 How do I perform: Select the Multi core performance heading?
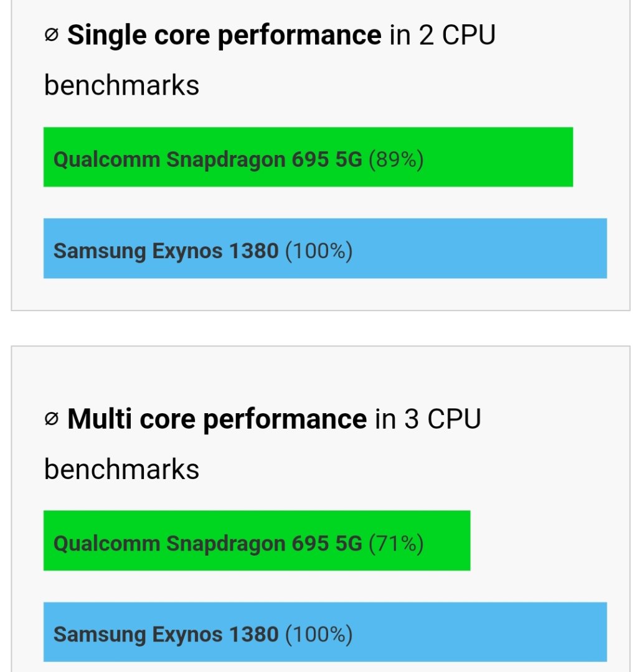[217, 419]
